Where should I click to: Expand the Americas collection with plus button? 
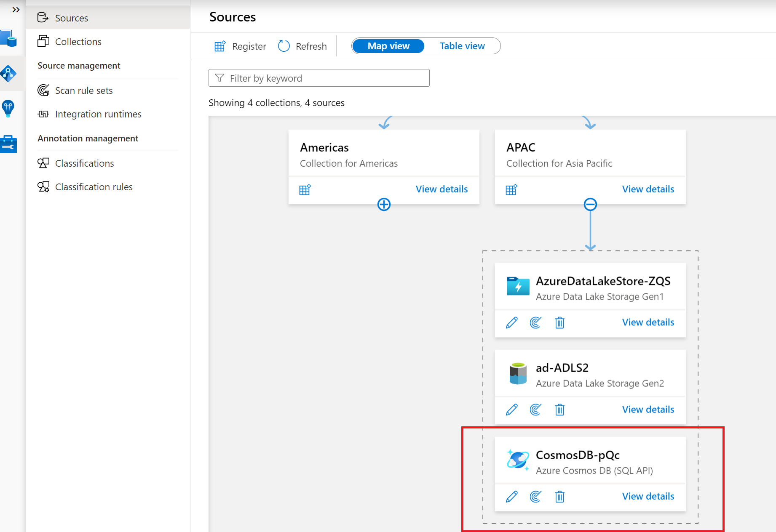click(384, 205)
